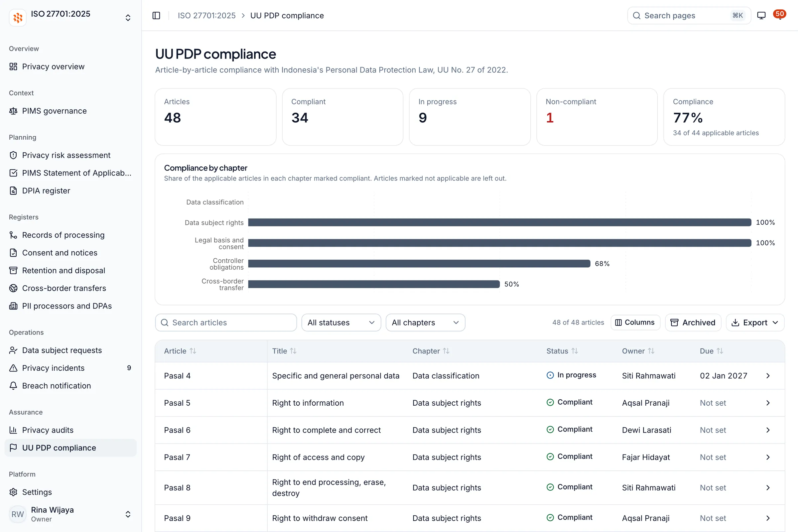Click the Records of processing icon
The width and height of the screenshot is (798, 532).
tap(13, 235)
